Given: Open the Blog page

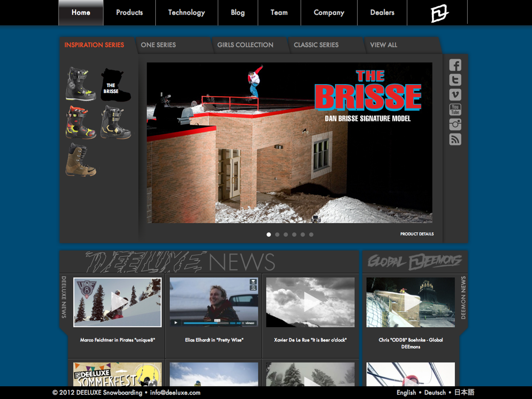Looking at the screenshot, I should (238, 13).
